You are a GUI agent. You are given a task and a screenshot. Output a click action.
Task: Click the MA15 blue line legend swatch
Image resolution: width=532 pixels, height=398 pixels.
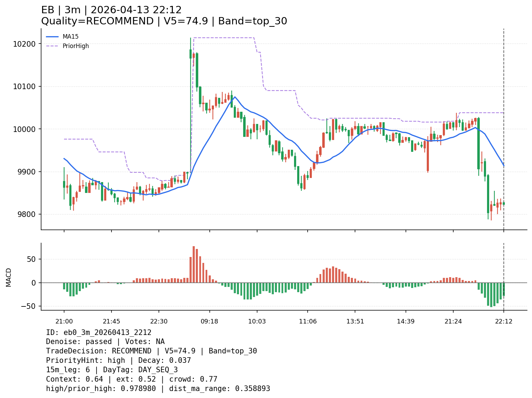(52, 37)
